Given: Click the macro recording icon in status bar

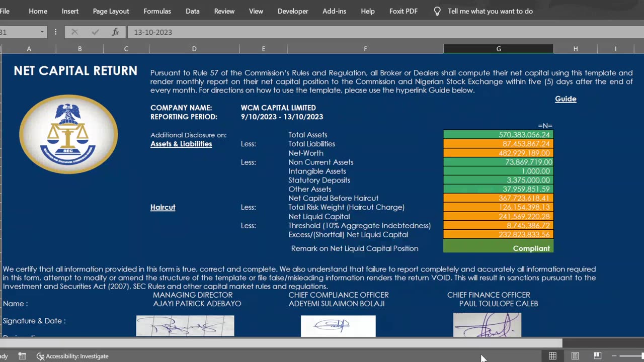Looking at the screenshot, I should point(22,356).
